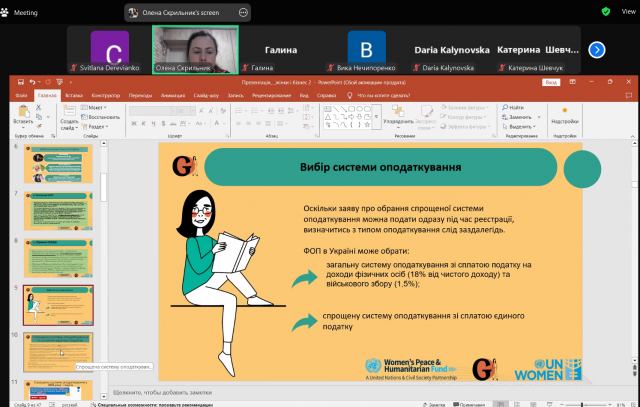Expand the Section (Раздел) dropdown

(x=98, y=127)
